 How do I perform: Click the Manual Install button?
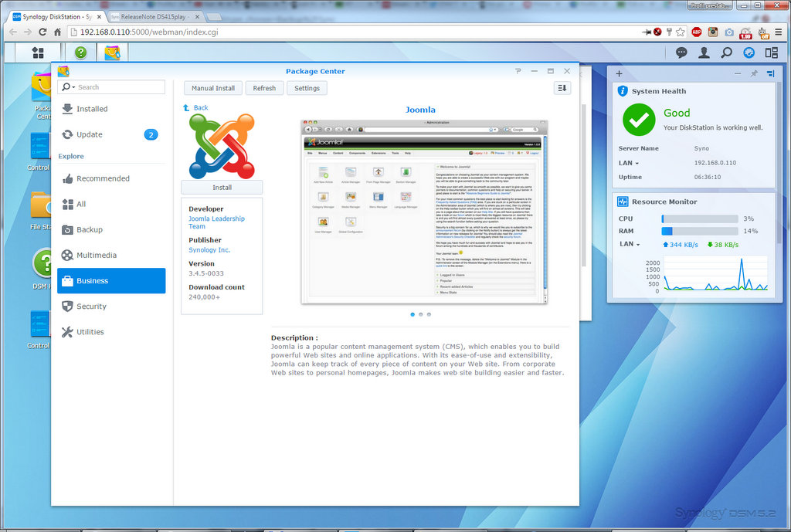pyautogui.click(x=213, y=88)
